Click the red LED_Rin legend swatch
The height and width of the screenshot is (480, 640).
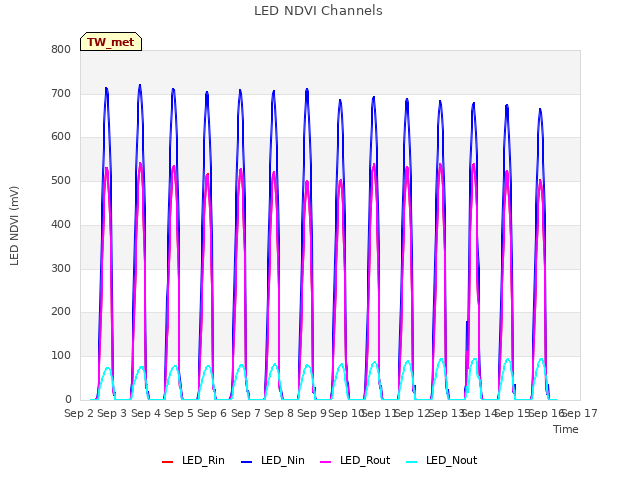pos(167,462)
